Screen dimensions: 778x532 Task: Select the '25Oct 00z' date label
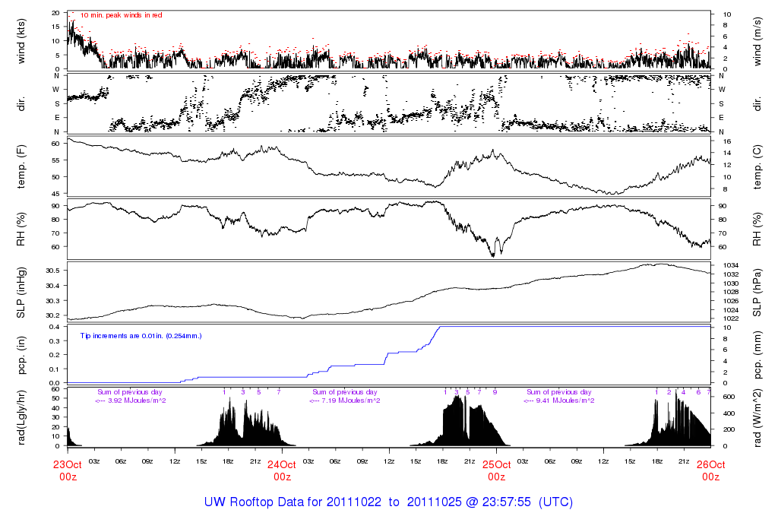(x=496, y=470)
